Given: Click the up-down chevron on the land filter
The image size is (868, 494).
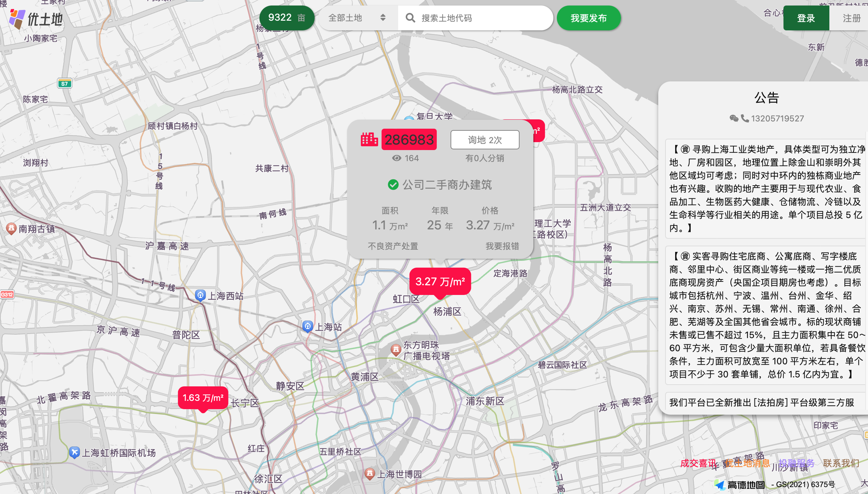Looking at the screenshot, I should [383, 18].
